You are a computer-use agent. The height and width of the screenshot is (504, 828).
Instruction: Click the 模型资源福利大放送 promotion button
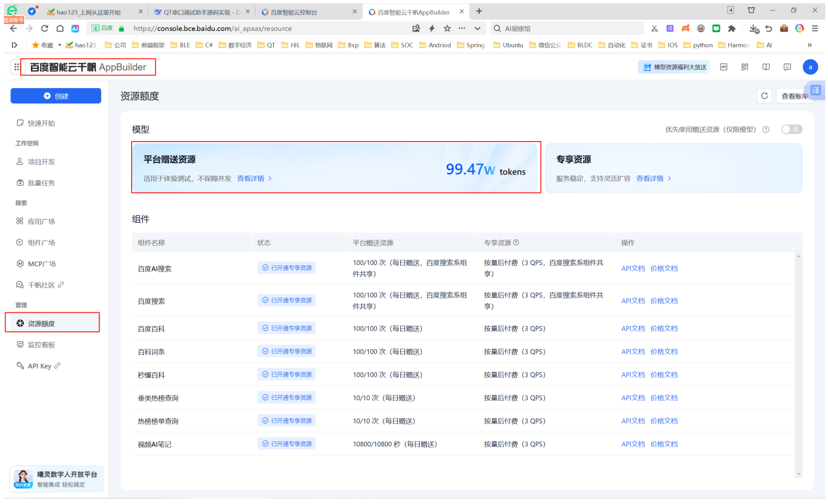(x=674, y=67)
